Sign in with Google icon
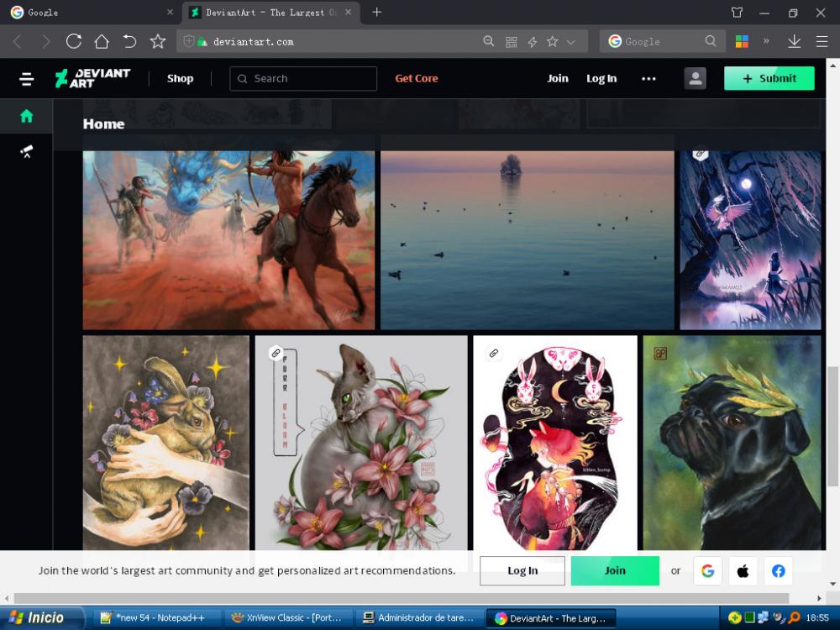The height and width of the screenshot is (630, 840). tap(707, 571)
